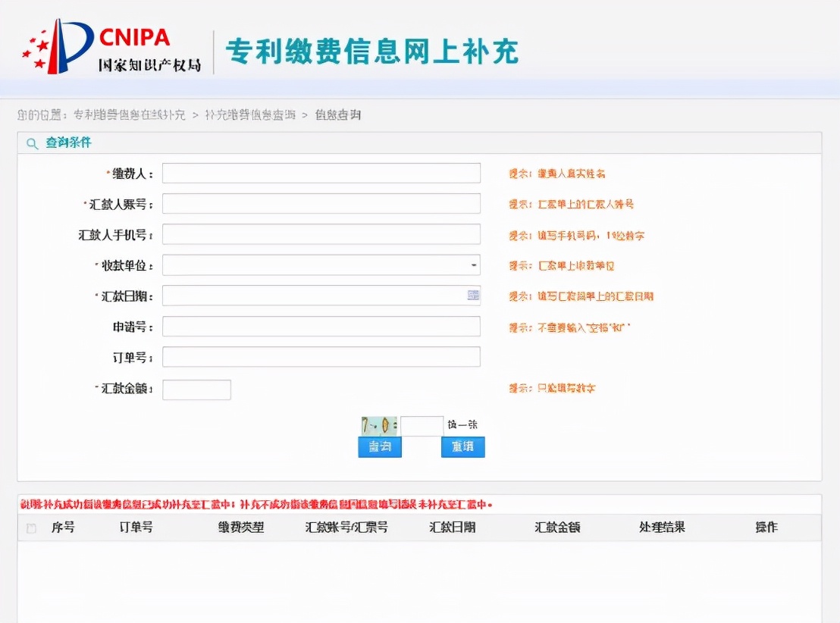Click the 序号 column header

(63, 528)
